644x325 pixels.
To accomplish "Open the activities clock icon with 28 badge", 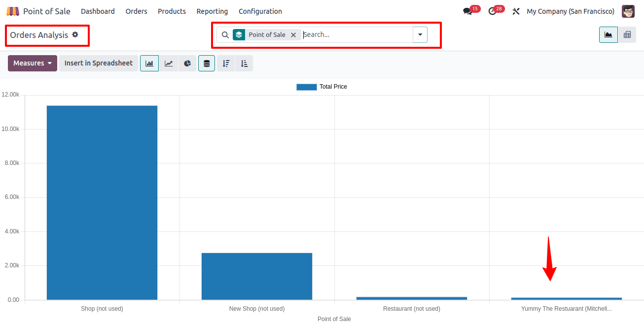I will 492,11.
